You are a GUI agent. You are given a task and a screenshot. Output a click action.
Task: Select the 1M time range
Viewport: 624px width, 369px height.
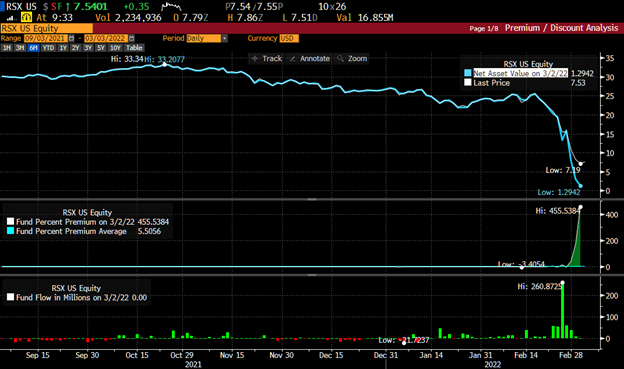point(7,48)
